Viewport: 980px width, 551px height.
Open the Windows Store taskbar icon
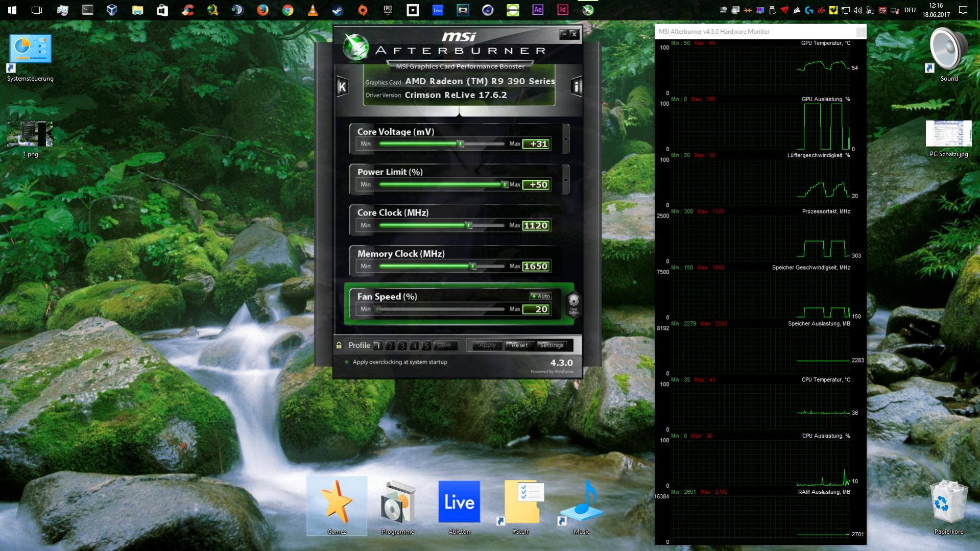162,10
